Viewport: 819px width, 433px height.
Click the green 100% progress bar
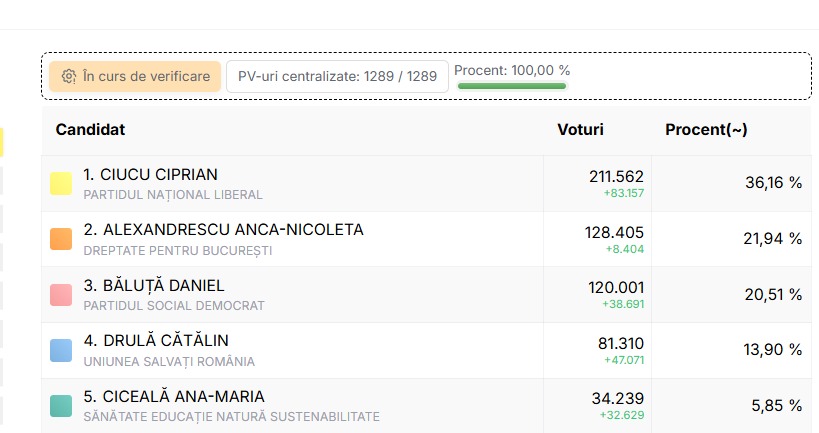[512, 86]
